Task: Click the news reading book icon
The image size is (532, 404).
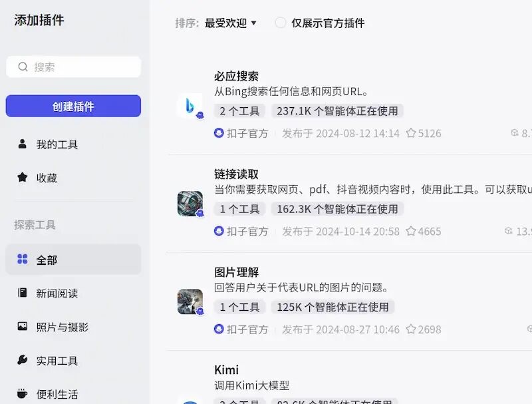Action: click(23, 293)
